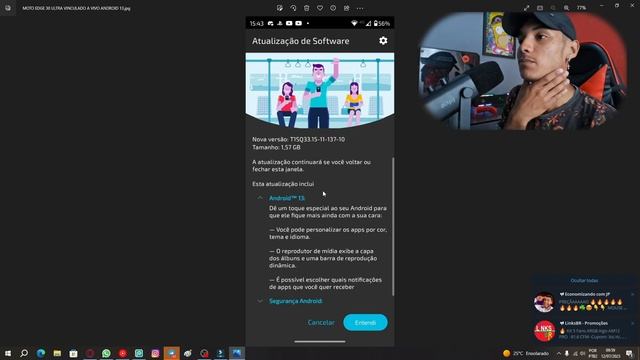
Task: Select the Photos app taskbar icon
Action: pyautogui.click(x=237, y=353)
